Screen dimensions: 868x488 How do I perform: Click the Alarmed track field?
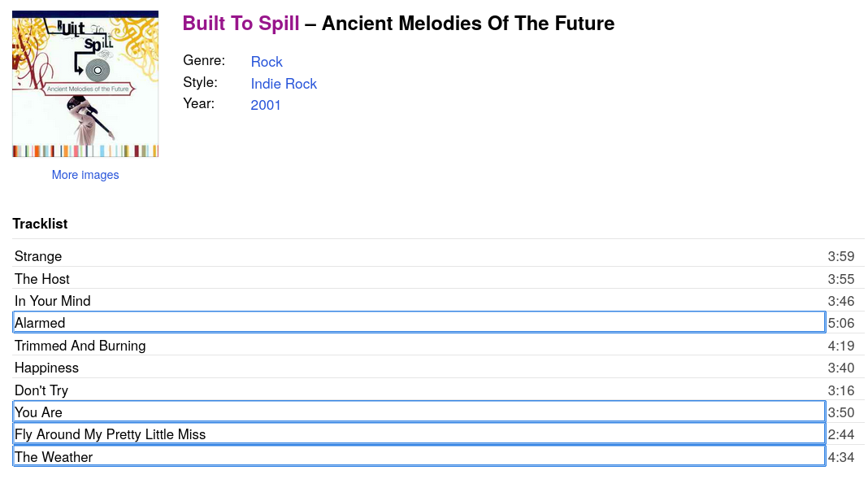419,323
